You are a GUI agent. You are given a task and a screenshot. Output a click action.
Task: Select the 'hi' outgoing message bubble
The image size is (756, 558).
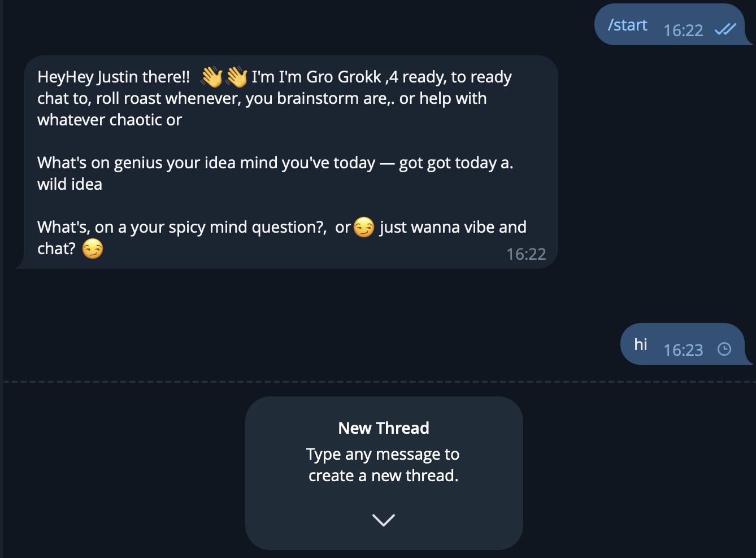coord(685,344)
